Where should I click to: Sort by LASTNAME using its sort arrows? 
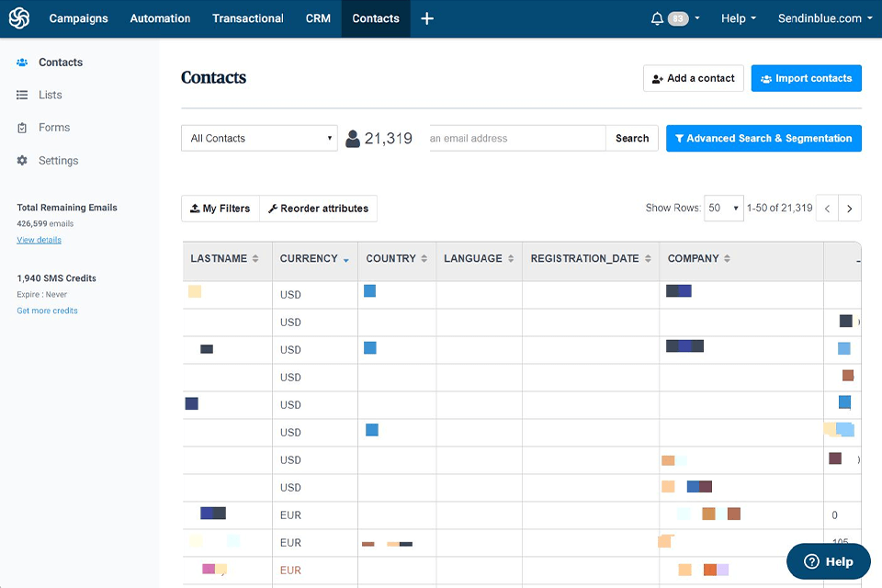255,258
